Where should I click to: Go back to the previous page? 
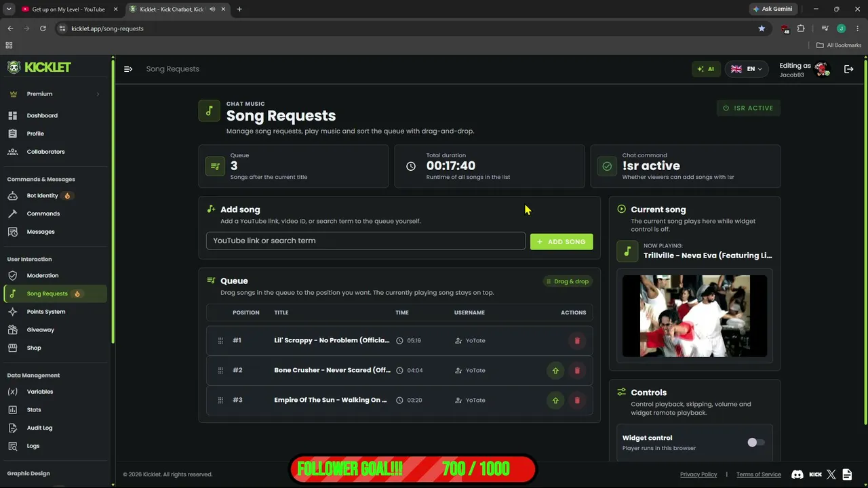tap(10, 28)
